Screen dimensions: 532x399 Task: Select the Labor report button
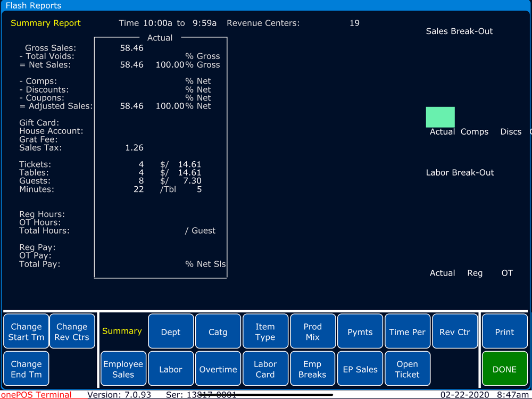(171, 369)
